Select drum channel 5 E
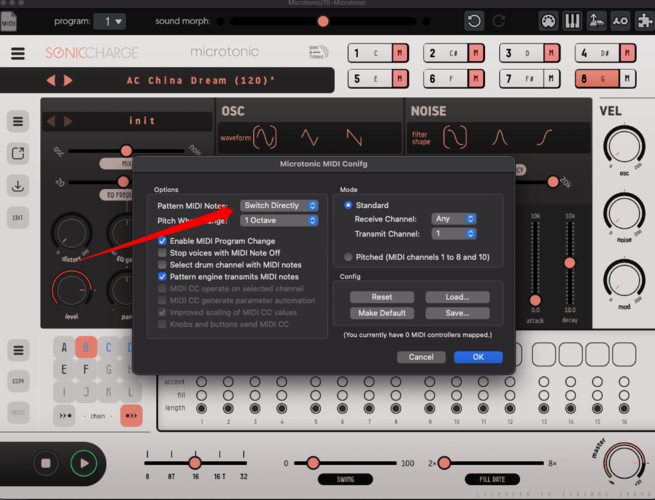This screenshot has width=655, height=500. point(370,79)
